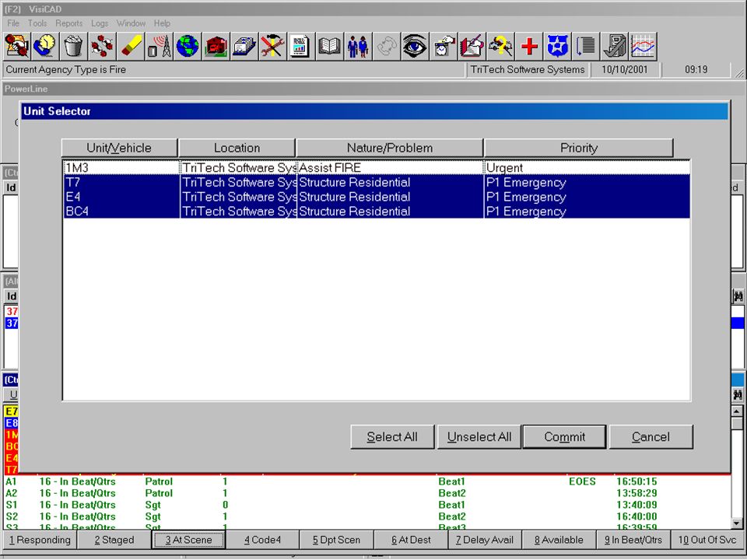Click the 6 At Dest status button
The width and height of the screenshot is (747, 560).
pyautogui.click(x=411, y=540)
